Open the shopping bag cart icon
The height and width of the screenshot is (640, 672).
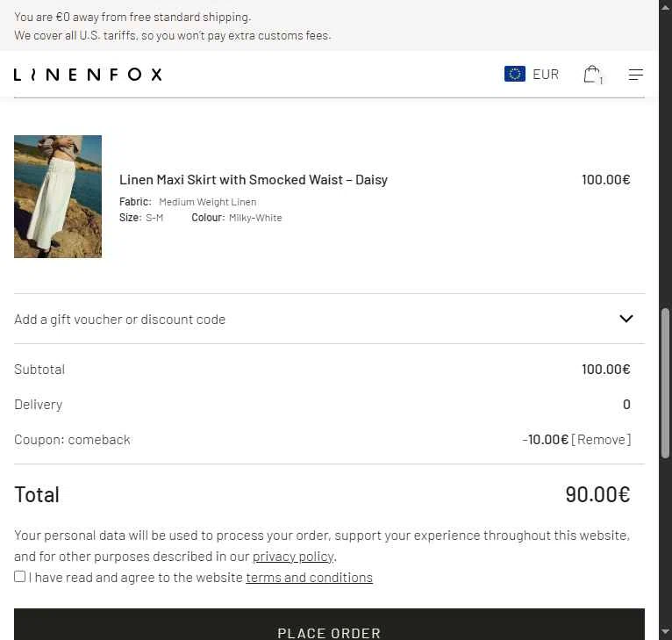[592, 75]
